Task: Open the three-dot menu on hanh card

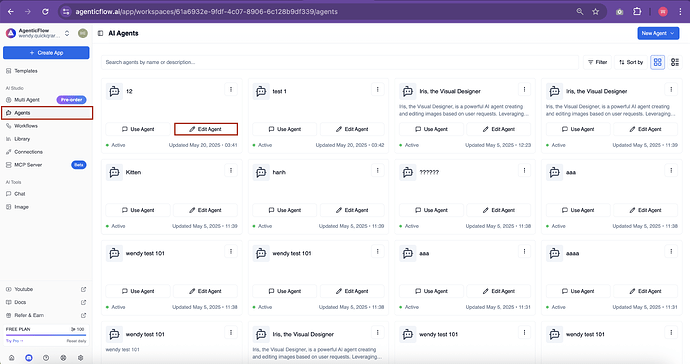Action: pyautogui.click(x=378, y=171)
